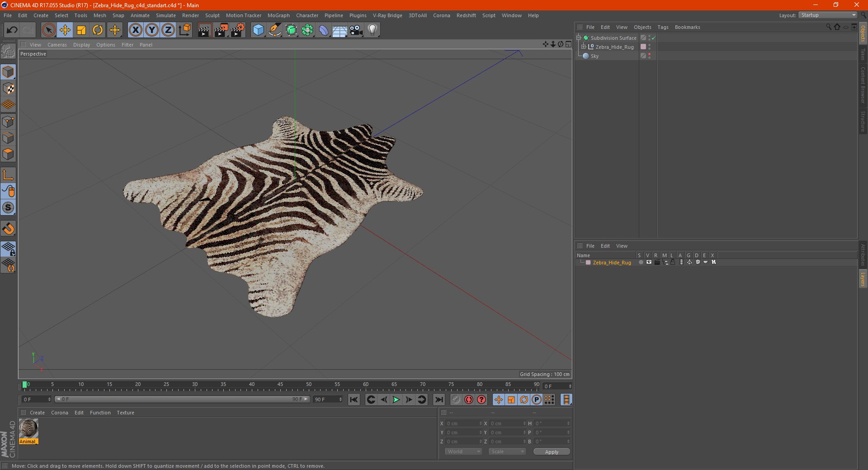Click the Undo arrow icon

coord(12,30)
